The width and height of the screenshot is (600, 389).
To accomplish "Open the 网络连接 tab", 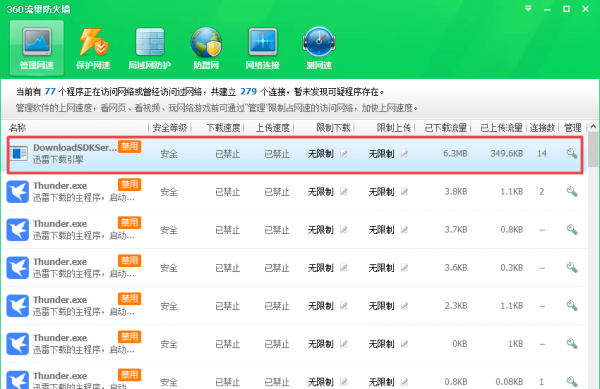I will [x=262, y=48].
